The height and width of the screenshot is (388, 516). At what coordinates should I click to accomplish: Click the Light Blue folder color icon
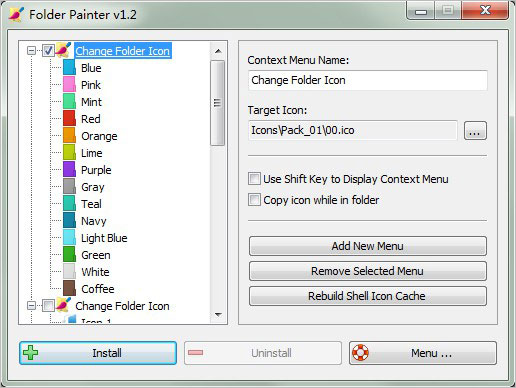[69, 238]
